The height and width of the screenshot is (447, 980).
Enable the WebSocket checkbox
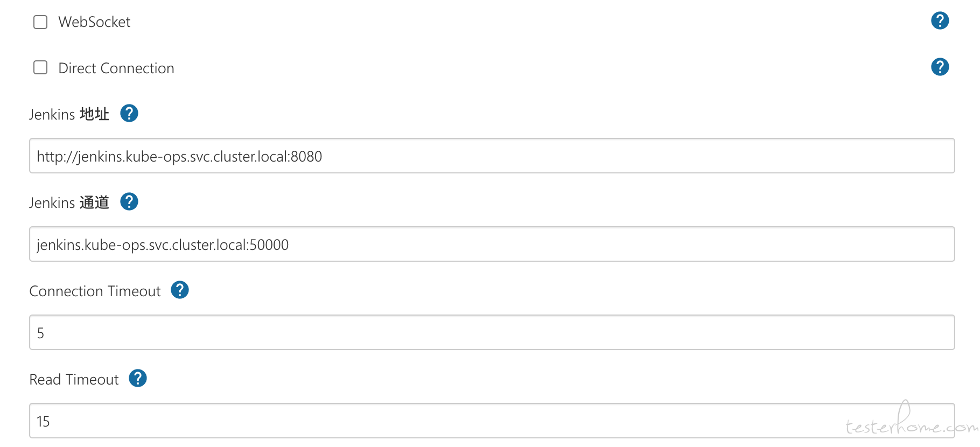coord(40,22)
